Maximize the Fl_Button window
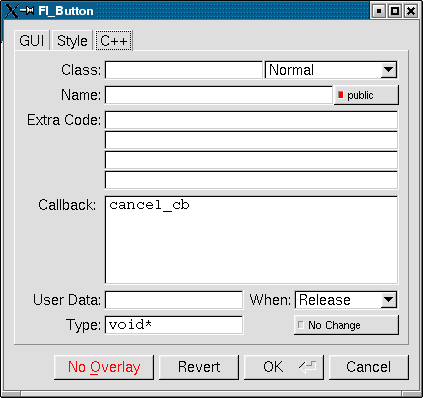The height and width of the screenshot is (398, 423). pos(395,11)
